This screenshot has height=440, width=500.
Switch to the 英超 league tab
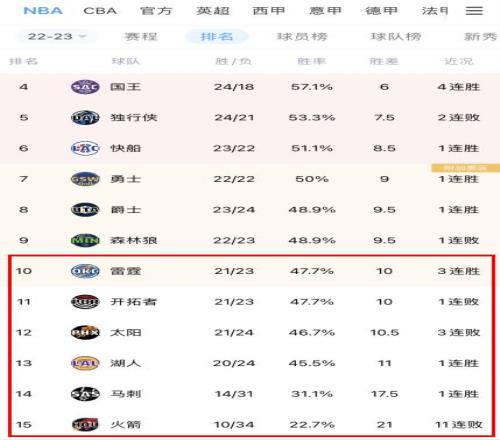(x=213, y=11)
